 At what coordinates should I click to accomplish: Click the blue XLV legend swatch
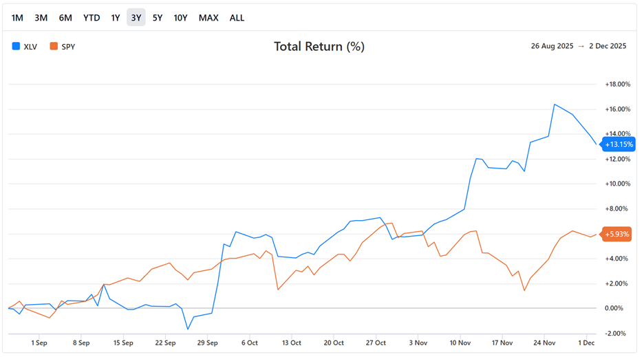[16, 47]
